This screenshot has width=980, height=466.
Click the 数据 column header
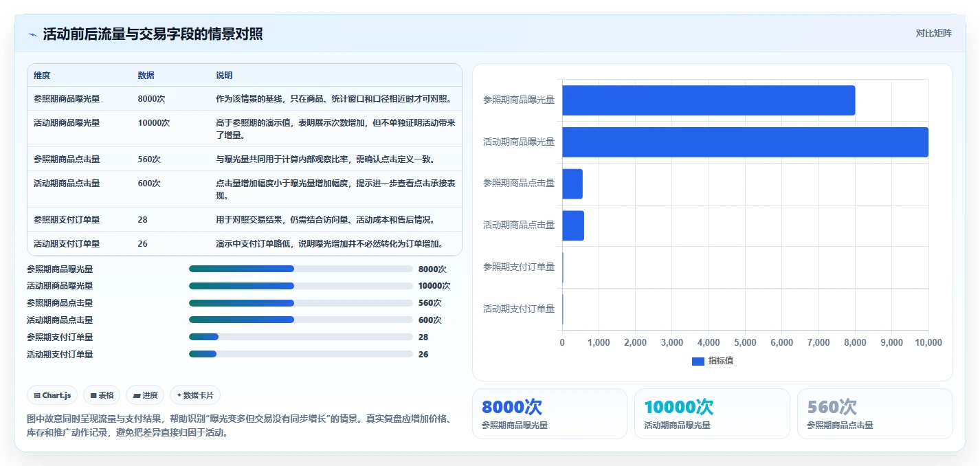click(x=146, y=76)
